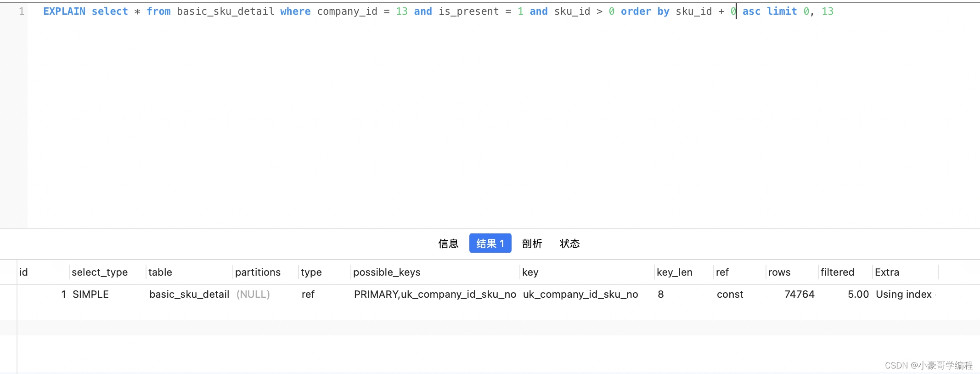
Task: Select the PRIMARY,uk_company_id_sku_no cell
Action: click(435, 294)
